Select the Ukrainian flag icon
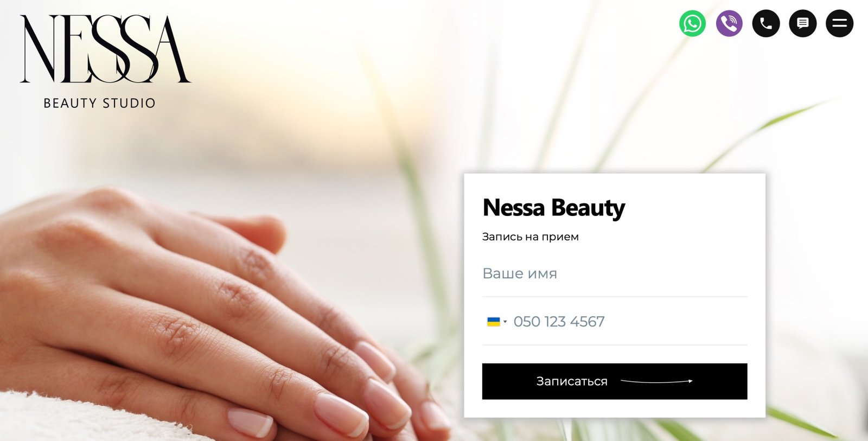The width and height of the screenshot is (868, 441). pos(493,322)
